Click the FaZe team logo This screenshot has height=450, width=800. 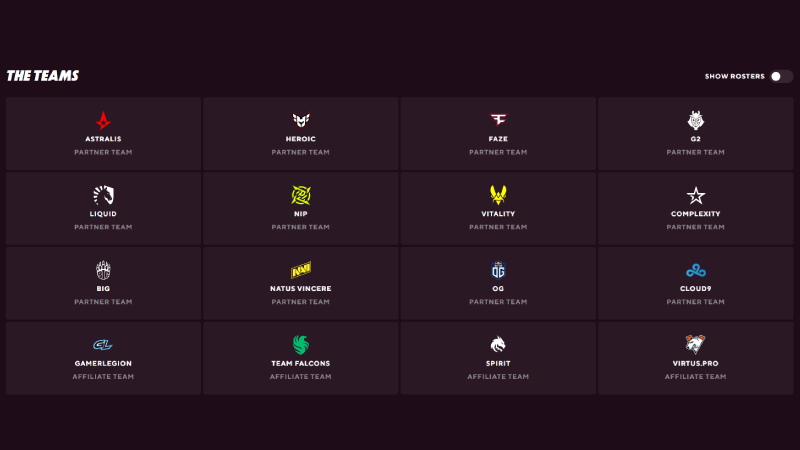point(498,120)
